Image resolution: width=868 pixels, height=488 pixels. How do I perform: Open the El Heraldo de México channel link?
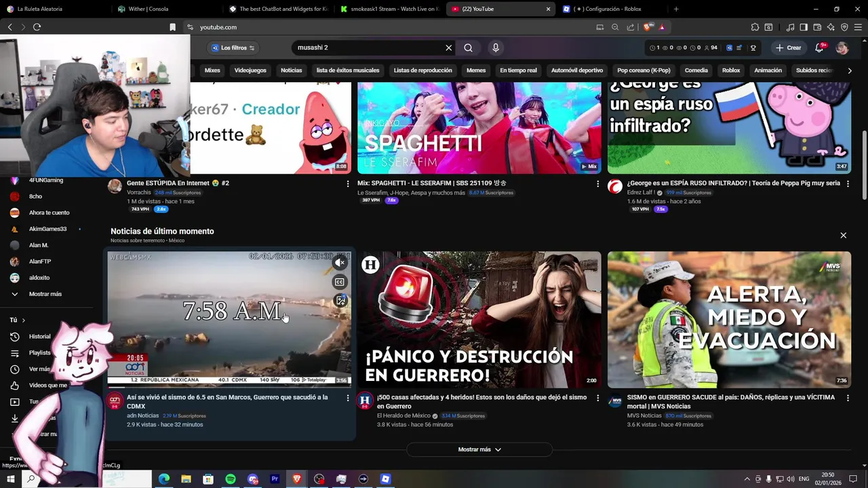pos(403,415)
